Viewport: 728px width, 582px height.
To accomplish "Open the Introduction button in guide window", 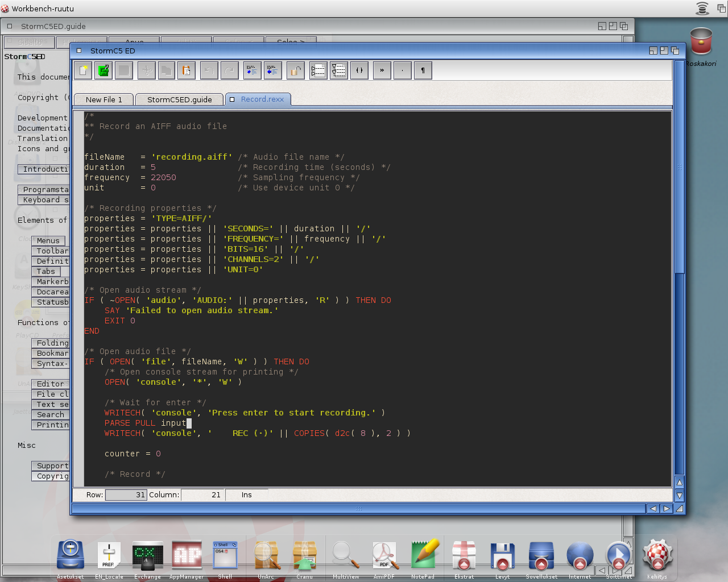I will click(x=44, y=169).
